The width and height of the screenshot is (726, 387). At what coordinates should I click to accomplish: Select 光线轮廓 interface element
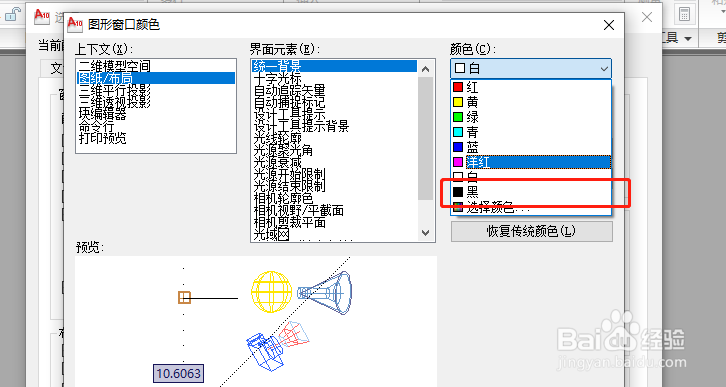[334, 138]
